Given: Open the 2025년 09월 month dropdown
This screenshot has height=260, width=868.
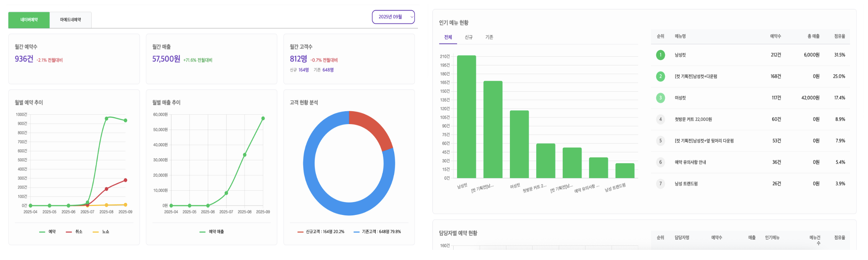Looking at the screenshot, I should [393, 17].
